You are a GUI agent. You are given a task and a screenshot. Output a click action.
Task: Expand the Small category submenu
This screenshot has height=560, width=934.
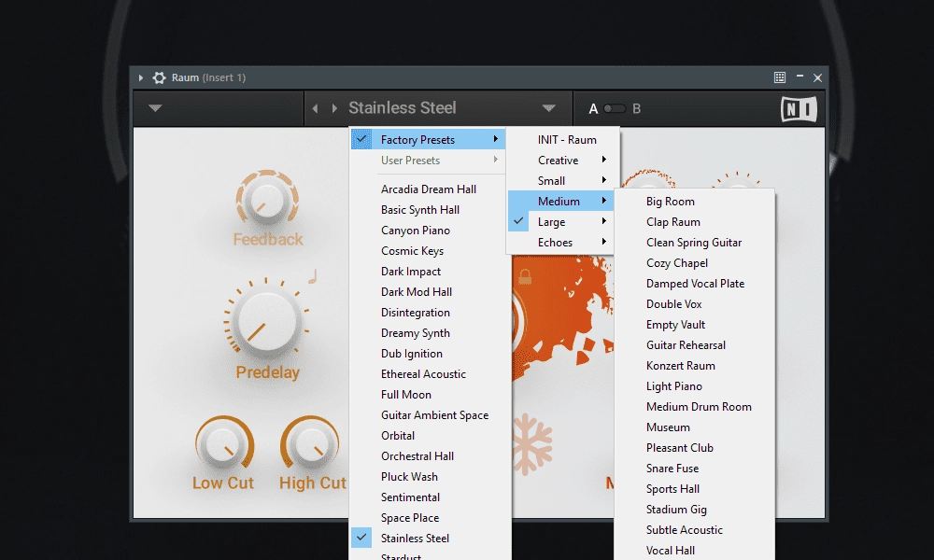point(563,181)
